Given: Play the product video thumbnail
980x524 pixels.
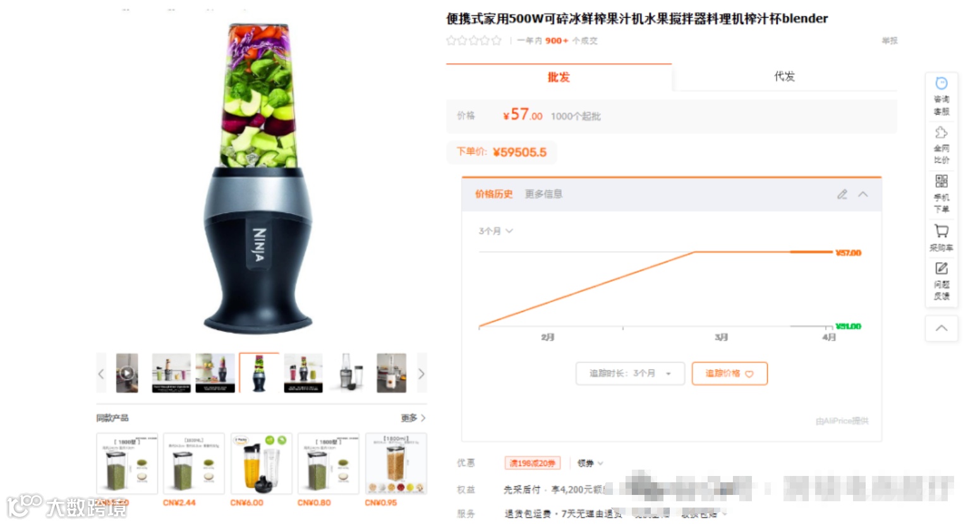Looking at the screenshot, I should click(127, 373).
